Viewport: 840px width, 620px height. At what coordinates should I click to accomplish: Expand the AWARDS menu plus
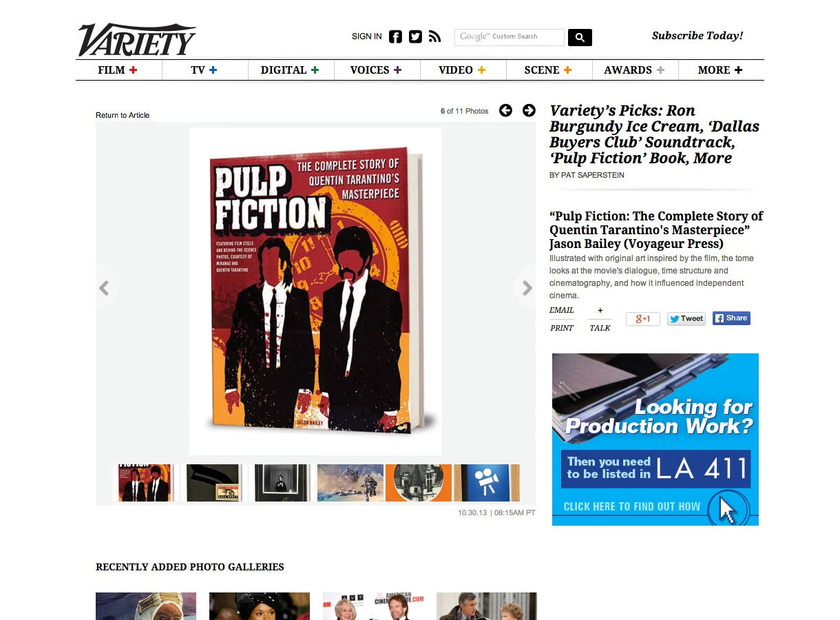click(x=660, y=70)
